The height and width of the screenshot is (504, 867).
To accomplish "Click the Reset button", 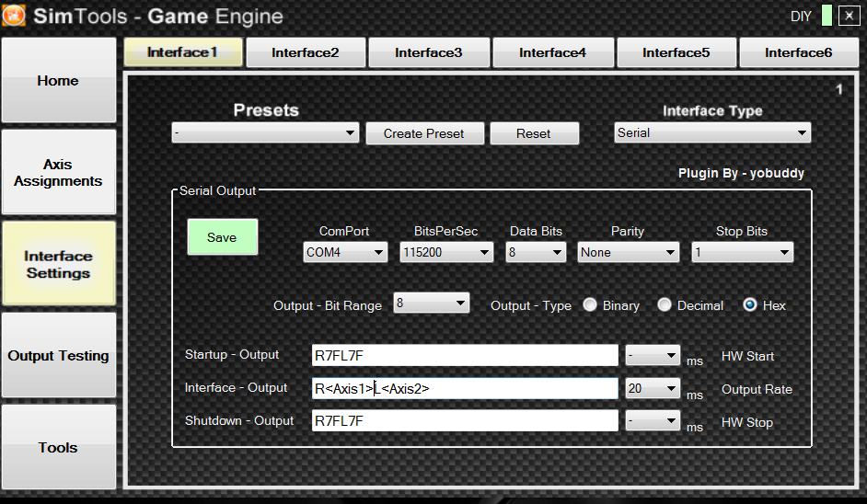I will (534, 133).
